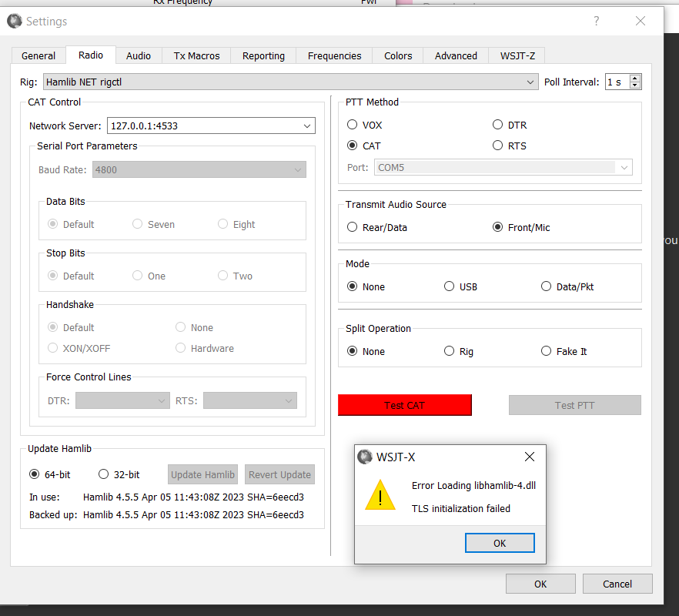Choose CAT as PTT method
The image size is (679, 616).
[363, 146]
